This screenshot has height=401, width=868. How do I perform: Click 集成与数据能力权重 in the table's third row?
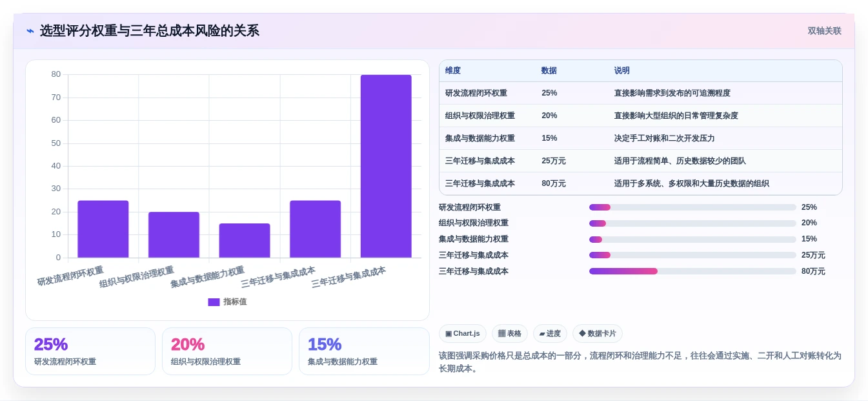click(x=480, y=138)
